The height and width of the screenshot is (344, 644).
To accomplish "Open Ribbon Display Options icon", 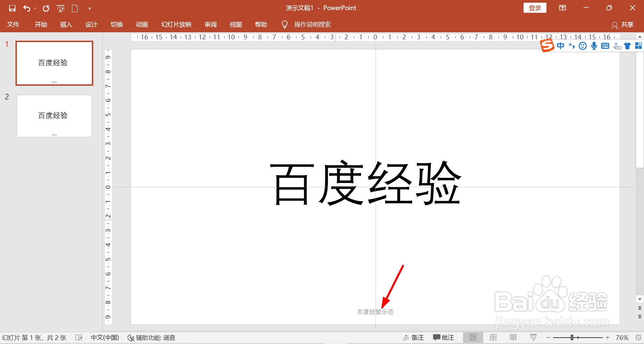I will pyautogui.click(x=563, y=8).
